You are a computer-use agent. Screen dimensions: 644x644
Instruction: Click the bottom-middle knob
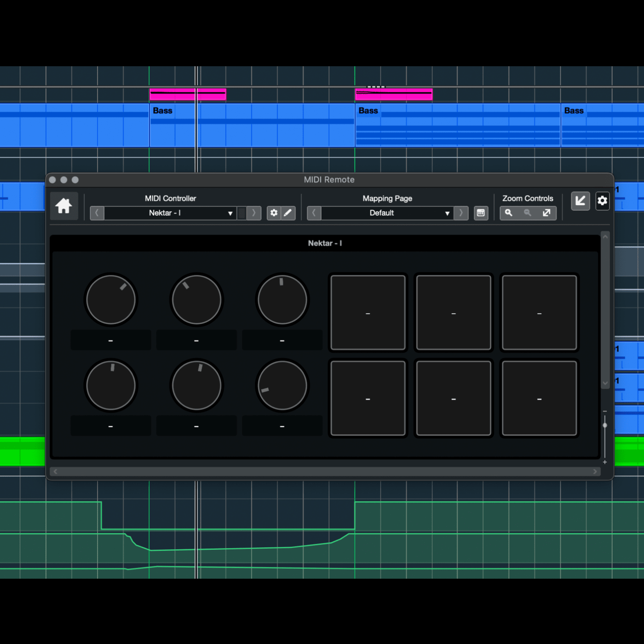click(196, 385)
